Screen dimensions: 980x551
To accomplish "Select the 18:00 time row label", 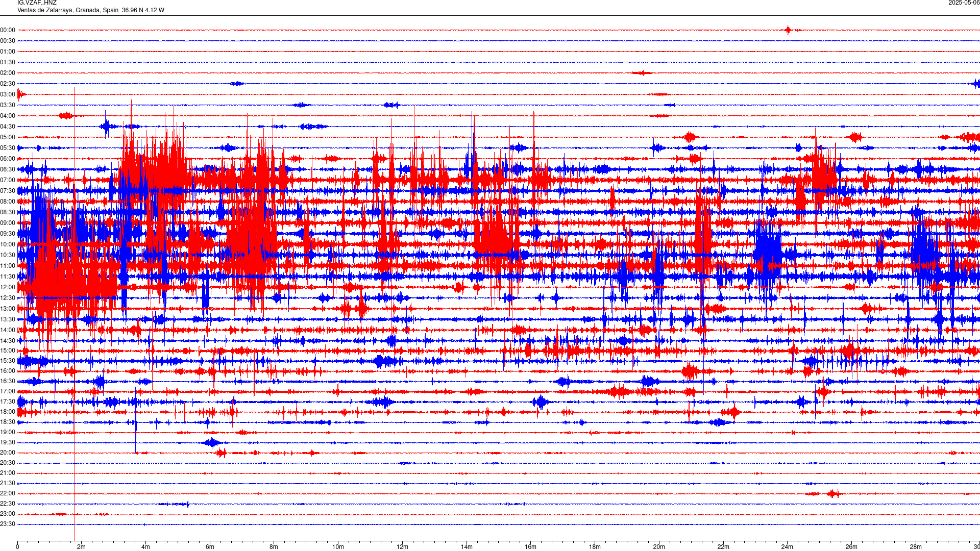I will [x=8, y=412].
